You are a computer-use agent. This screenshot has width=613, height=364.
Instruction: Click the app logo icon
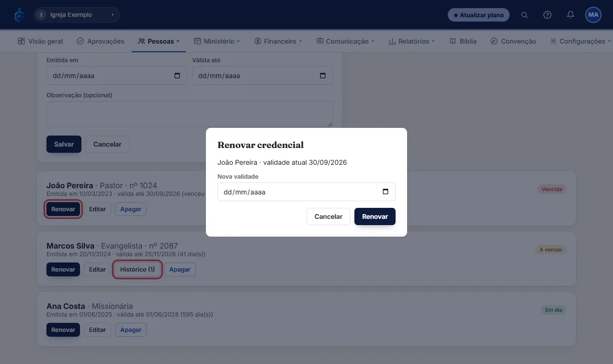pos(19,15)
